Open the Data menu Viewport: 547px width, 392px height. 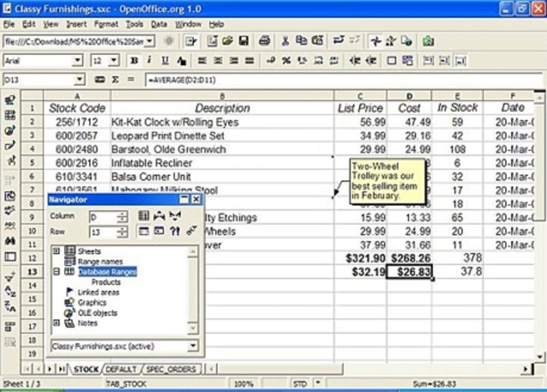point(159,24)
